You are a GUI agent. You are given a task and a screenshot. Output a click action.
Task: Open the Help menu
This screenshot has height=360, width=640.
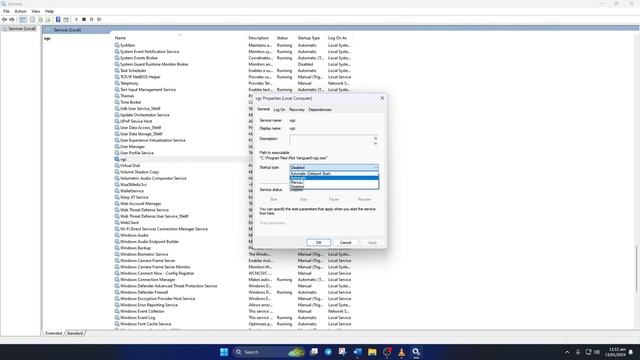click(x=49, y=11)
